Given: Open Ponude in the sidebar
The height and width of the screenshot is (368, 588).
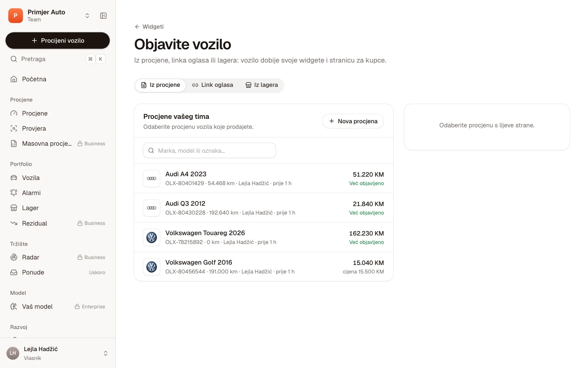Looking at the screenshot, I should pos(58,272).
